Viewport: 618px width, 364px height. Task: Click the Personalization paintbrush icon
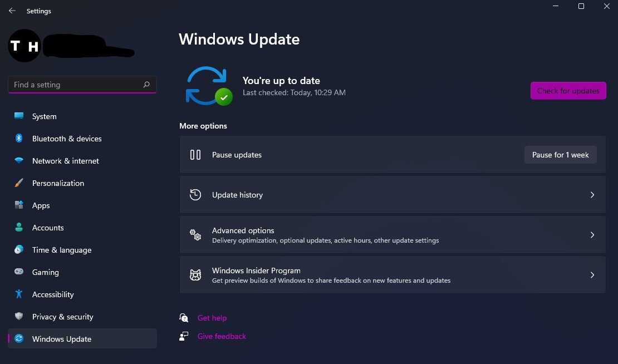click(19, 183)
